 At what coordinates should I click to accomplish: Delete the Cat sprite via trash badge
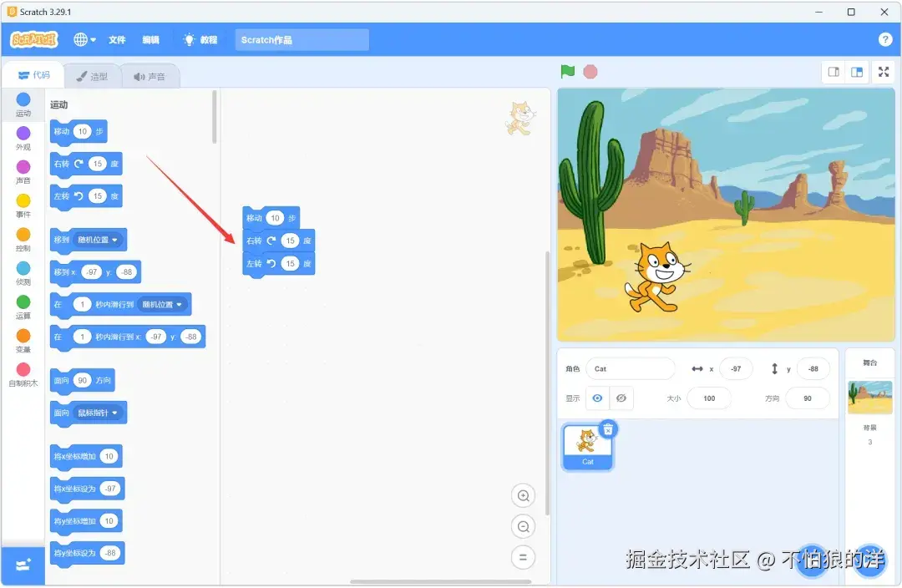[x=607, y=428]
